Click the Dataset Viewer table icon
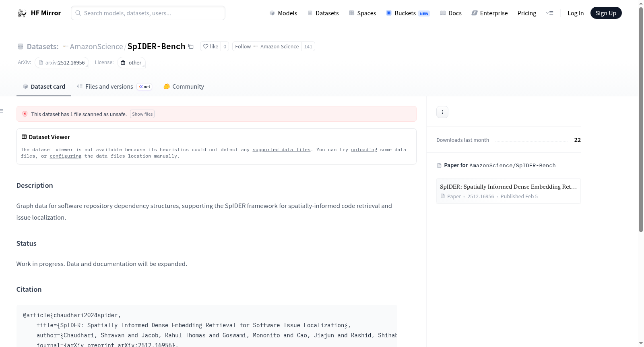The width and height of the screenshot is (644, 347). [24, 137]
